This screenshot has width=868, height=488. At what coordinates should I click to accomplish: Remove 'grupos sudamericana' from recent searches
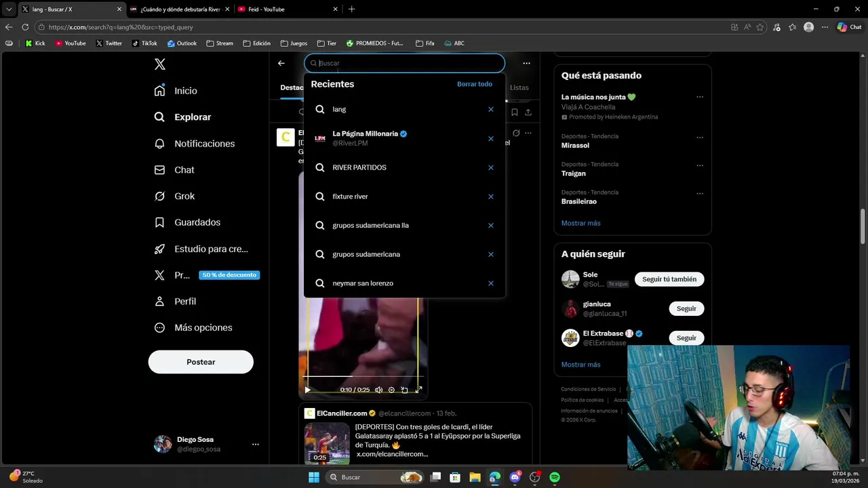[x=491, y=254]
